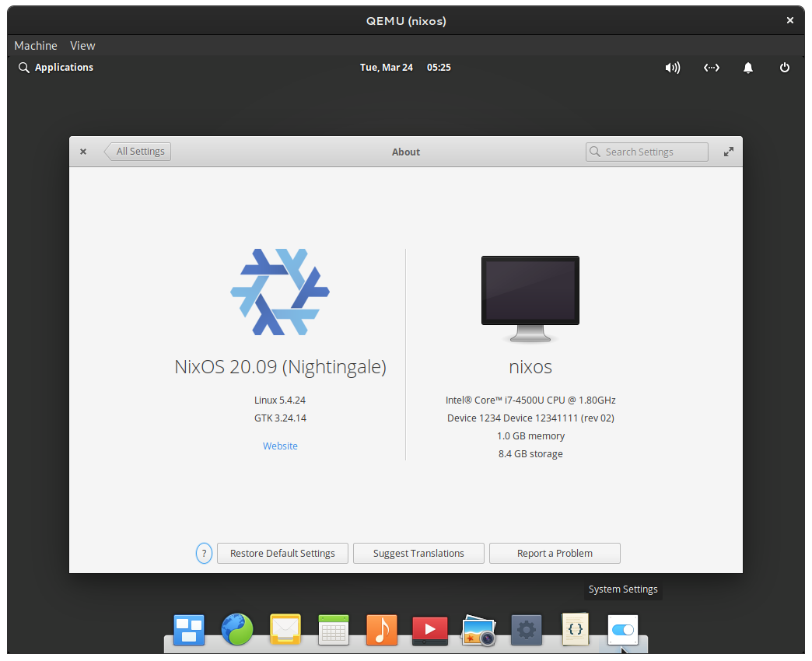Launch the Music app from the dock

pyautogui.click(x=382, y=629)
